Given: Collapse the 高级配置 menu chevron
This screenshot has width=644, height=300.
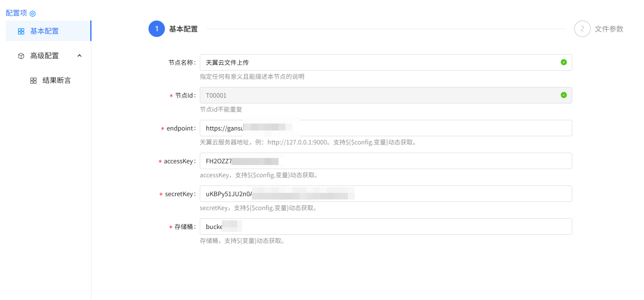Looking at the screenshot, I should pyautogui.click(x=80, y=56).
